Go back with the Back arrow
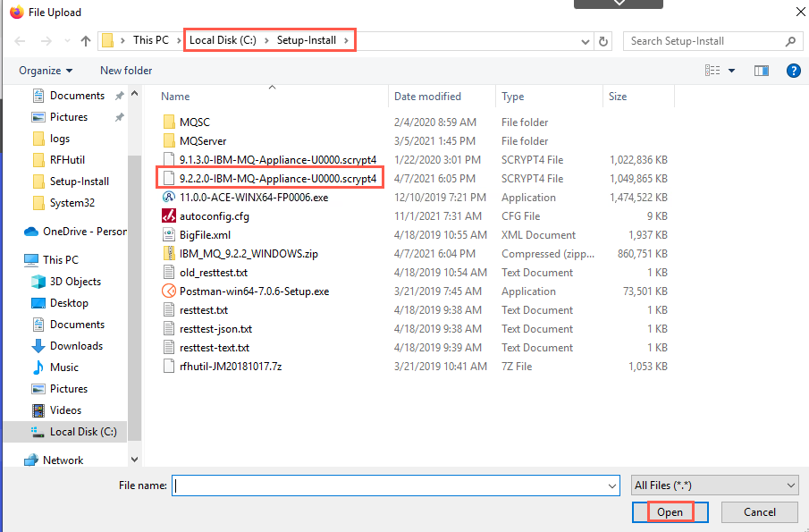The width and height of the screenshot is (809, 532). [x=21, y=41]
